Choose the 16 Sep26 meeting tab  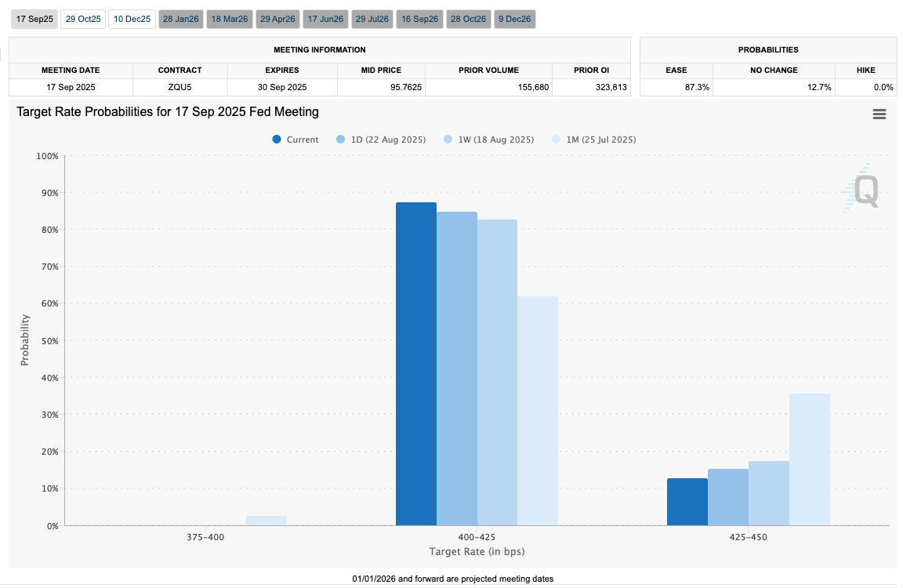point(420,19)
